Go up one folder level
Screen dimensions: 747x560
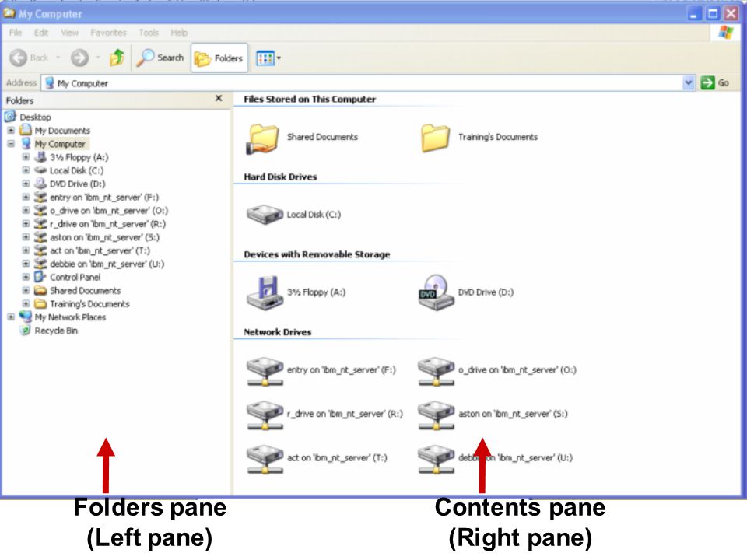[x=117, y=58]
